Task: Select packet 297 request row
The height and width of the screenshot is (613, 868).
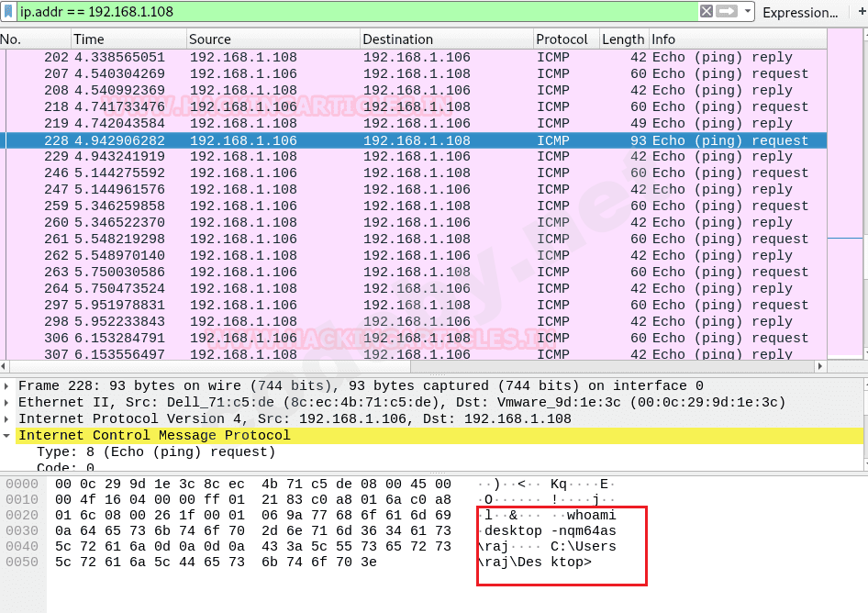Action: coord(415,305)
